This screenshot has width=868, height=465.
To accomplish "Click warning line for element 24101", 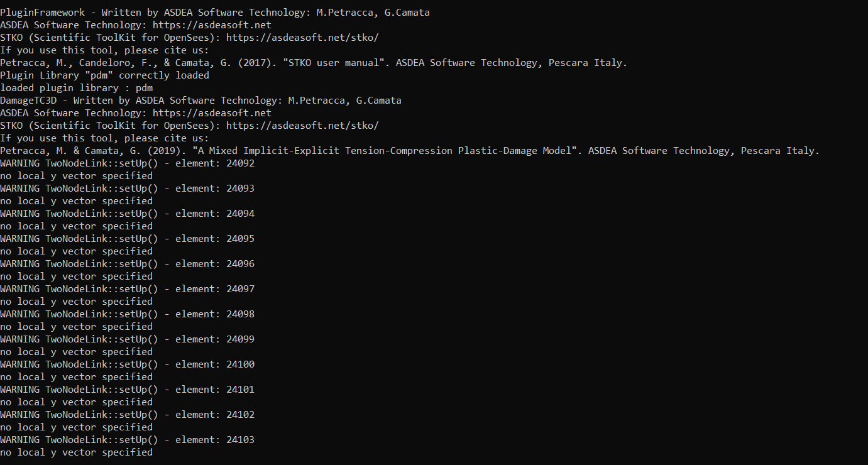I will click(128, 390).
